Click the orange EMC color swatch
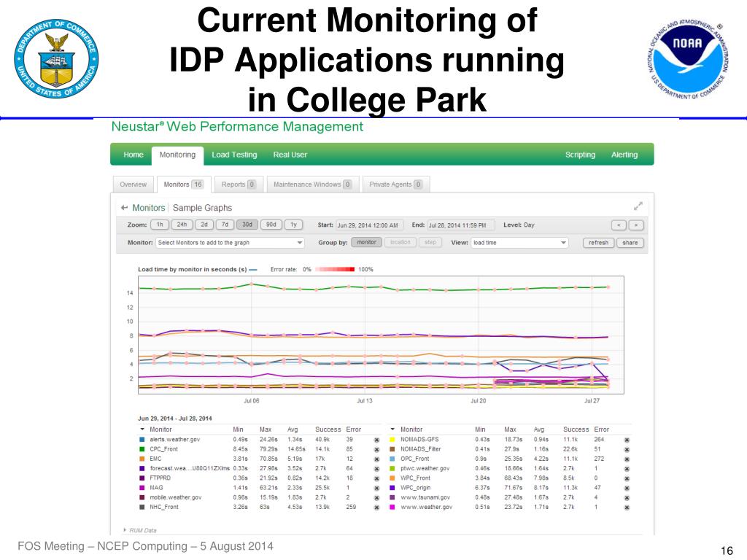This screenshot has width=747, height=560. (x=142, y=459)
